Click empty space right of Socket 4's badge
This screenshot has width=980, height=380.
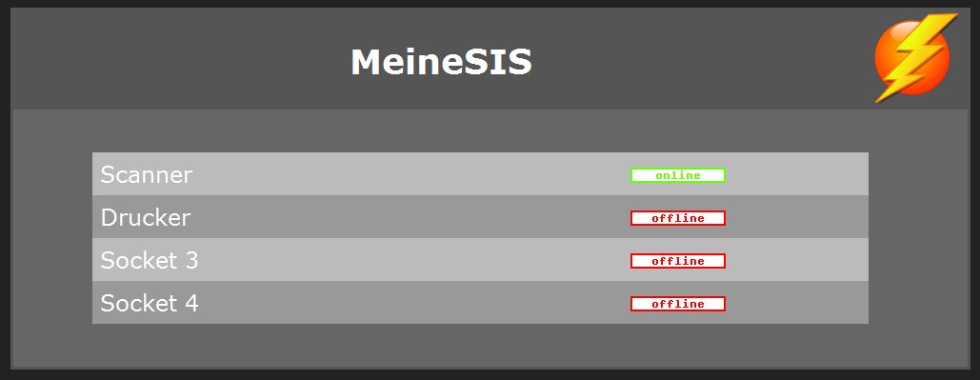coord(797,303)
